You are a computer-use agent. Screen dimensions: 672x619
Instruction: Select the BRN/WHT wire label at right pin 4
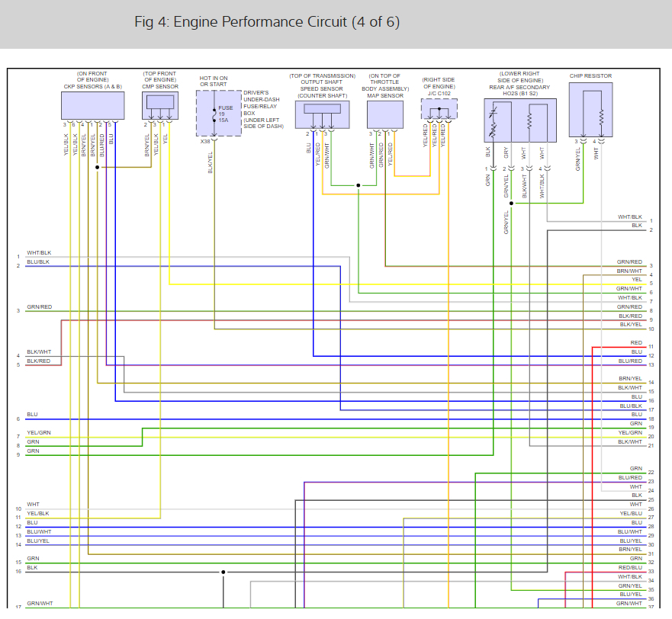pos(629,271)
